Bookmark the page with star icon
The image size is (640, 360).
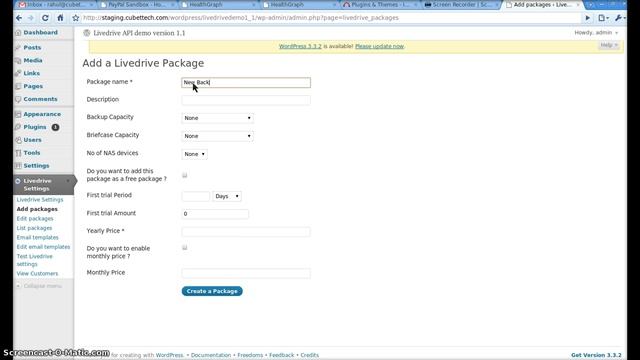tap(76, 18)
